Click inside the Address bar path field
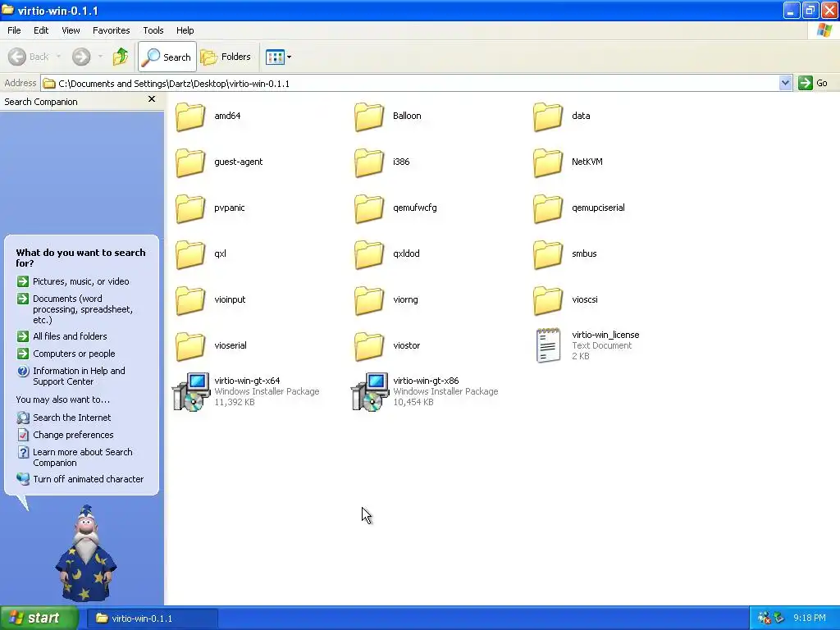Viewport: 840px width, 630px height. 410,83
